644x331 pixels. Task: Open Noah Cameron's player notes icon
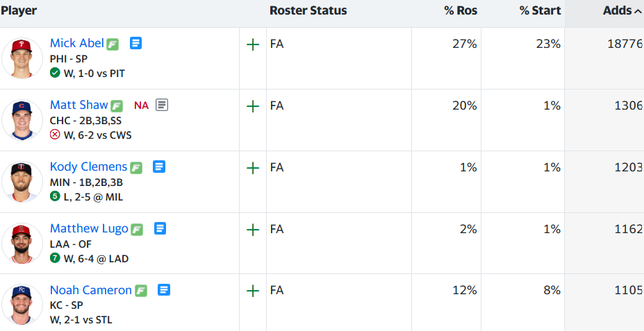pos(164,290)
